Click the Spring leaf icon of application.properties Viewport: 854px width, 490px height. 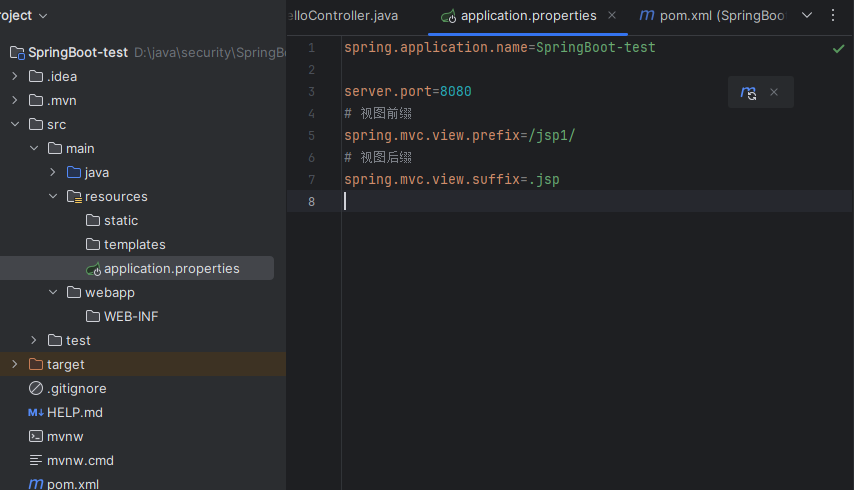pos(94,269)
